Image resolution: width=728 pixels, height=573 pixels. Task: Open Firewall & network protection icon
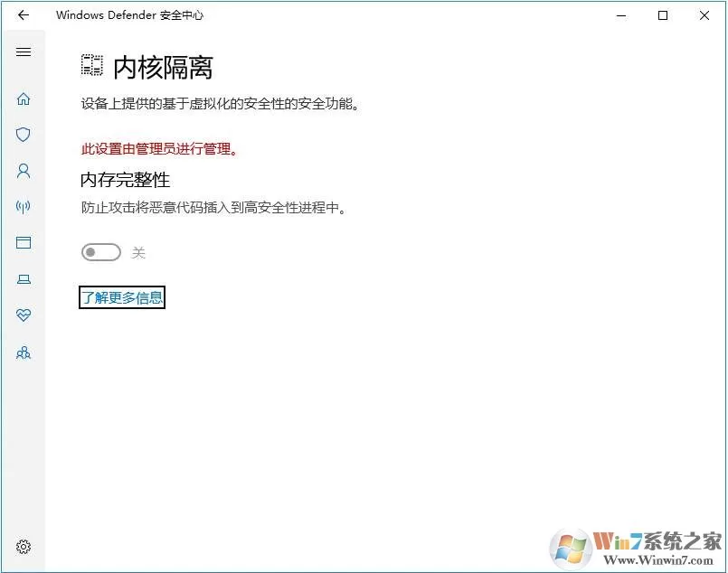coord(24,206)
